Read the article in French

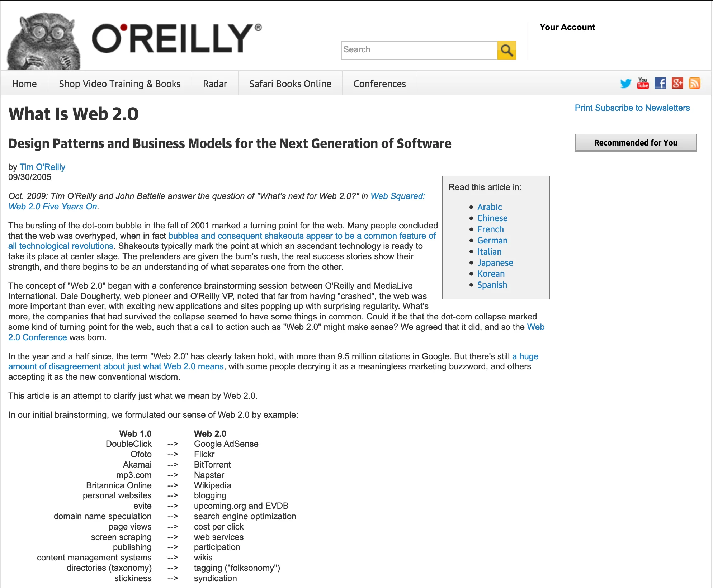[490, 229]
